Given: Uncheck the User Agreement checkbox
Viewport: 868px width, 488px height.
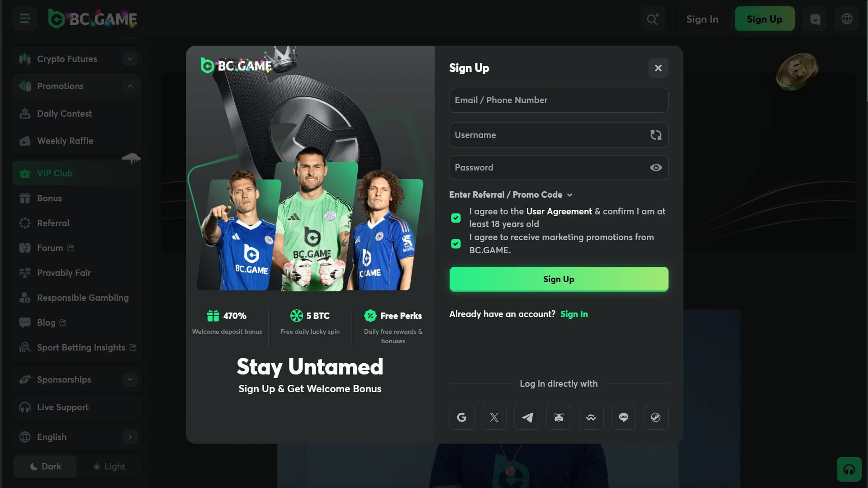Looking at the screenshot, I should coord(456,218).
